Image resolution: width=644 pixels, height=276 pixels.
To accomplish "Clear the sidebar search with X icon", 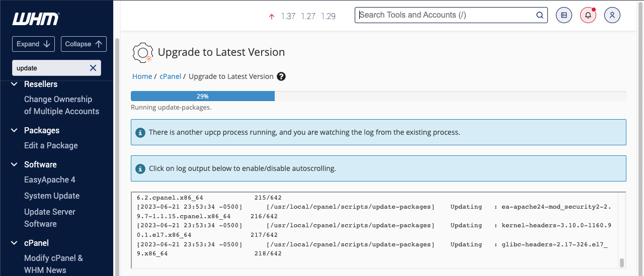I will click(x=93, y=68).
